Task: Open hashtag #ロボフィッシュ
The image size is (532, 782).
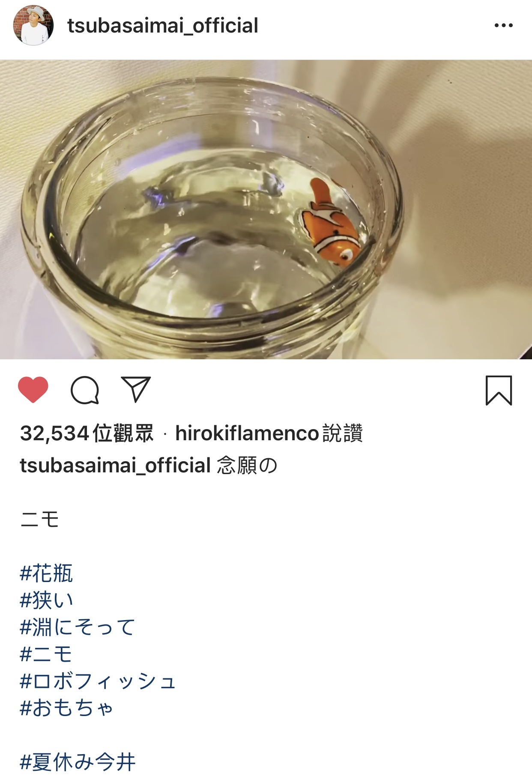Action: tap(98, 681)
